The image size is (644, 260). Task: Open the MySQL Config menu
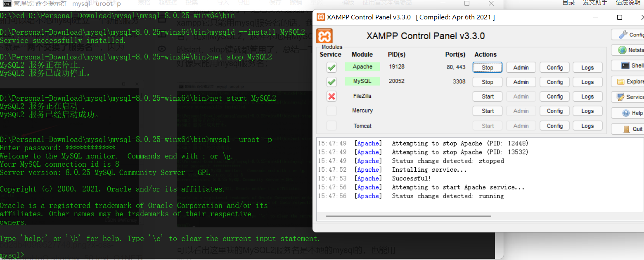pos(555,82)
